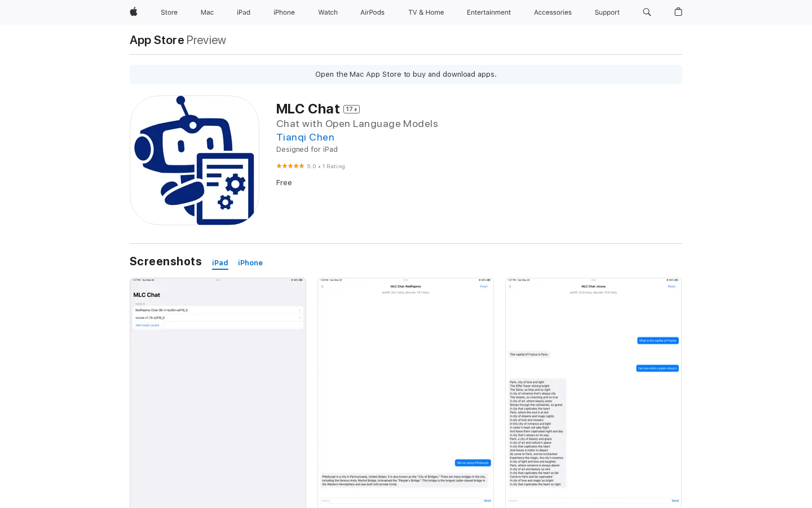The width and height of the screenshot is (812, 508).
Task: Click the Tianqi Chen developer link
Action: (305, 137)
